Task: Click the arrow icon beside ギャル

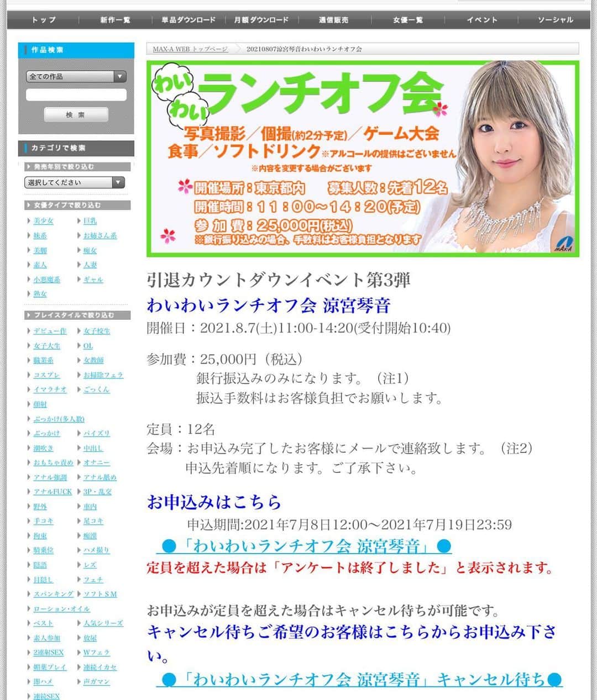Action: [79, 280]
